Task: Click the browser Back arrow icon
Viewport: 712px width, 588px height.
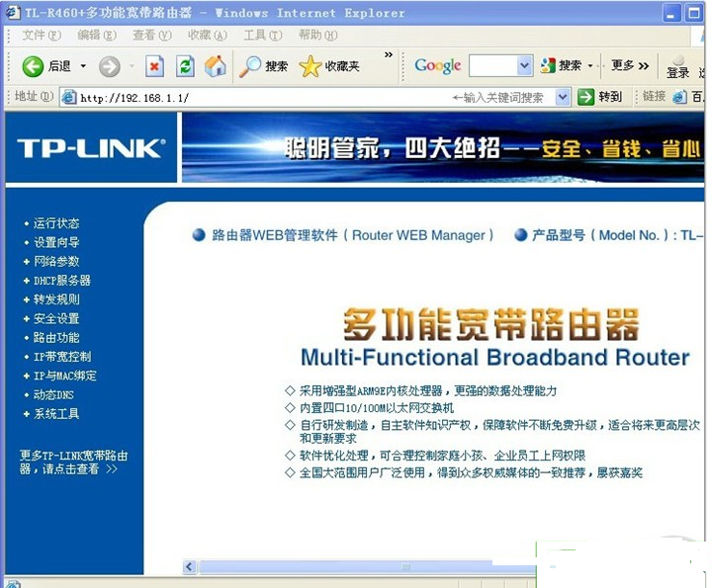Action: click(x=34, y=66)
